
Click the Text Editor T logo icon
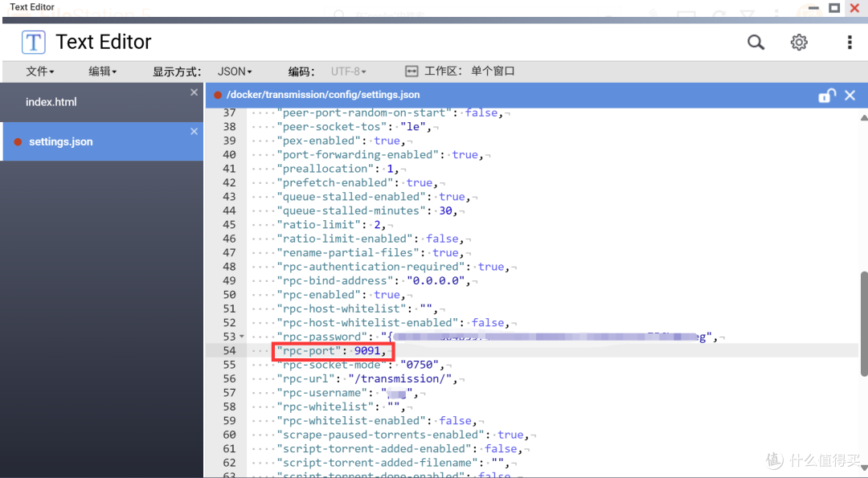coord(33,42)
